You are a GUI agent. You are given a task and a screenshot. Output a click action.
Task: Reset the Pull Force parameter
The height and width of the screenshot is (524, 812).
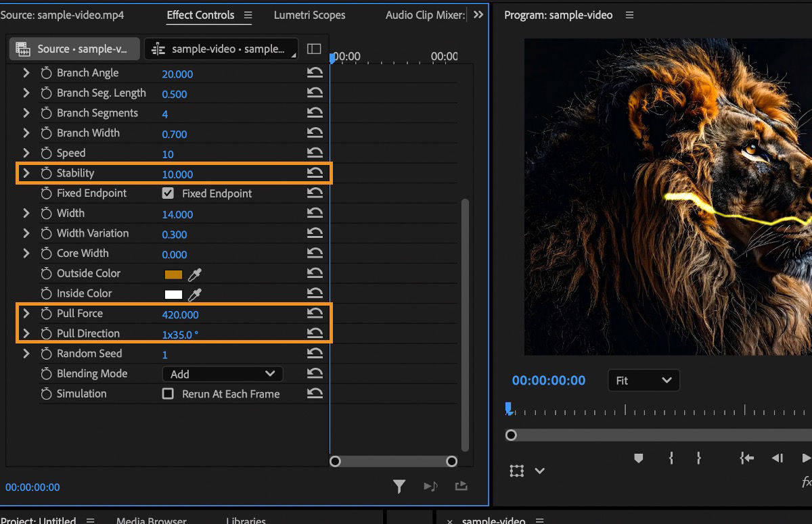point(314,313)
